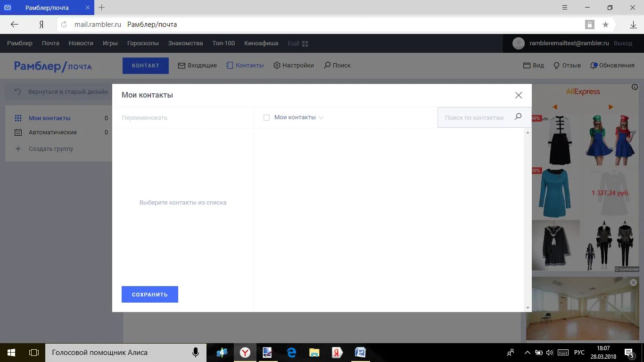Open the Отзыв feedback link
This screenshot has width=644, height=362.
(567, 66)
